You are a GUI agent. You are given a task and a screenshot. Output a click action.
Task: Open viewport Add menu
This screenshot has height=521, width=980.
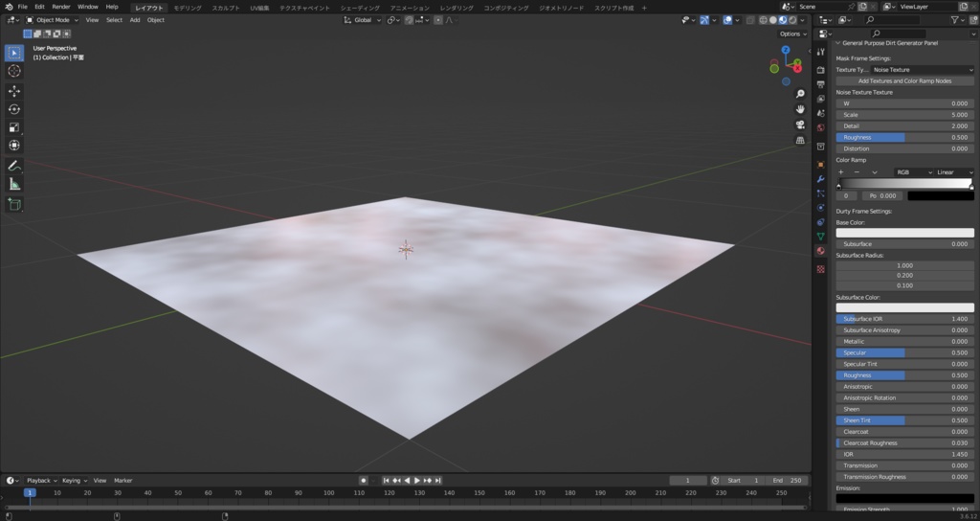click(134, 20)
